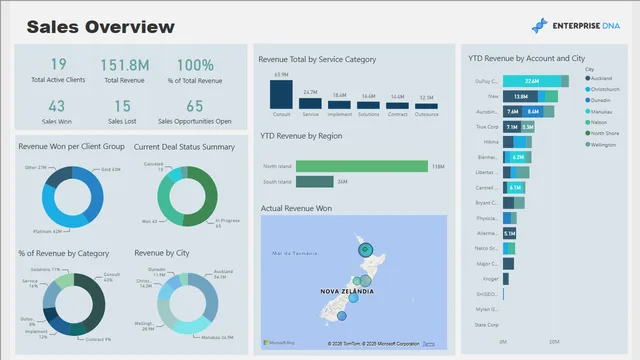Click the 6.1M bar segment in Cantrell row
Image resolution: width=640 pixels, height=360 pixels.
point(516,188)
